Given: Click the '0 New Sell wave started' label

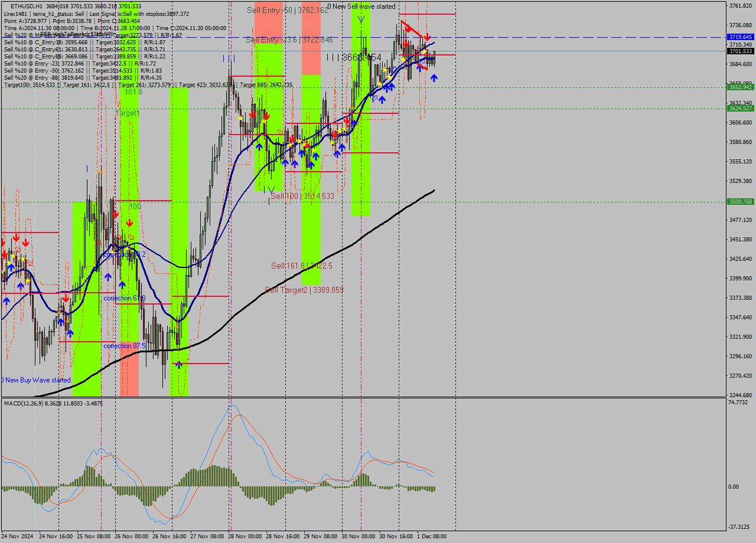Looking at the screenshot, I should tap(361, 6).
